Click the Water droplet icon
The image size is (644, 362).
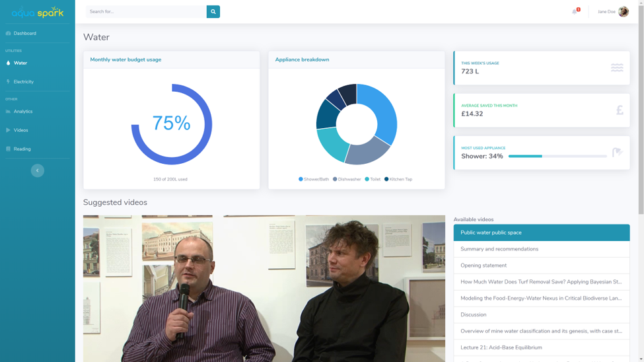click(8, 63)
